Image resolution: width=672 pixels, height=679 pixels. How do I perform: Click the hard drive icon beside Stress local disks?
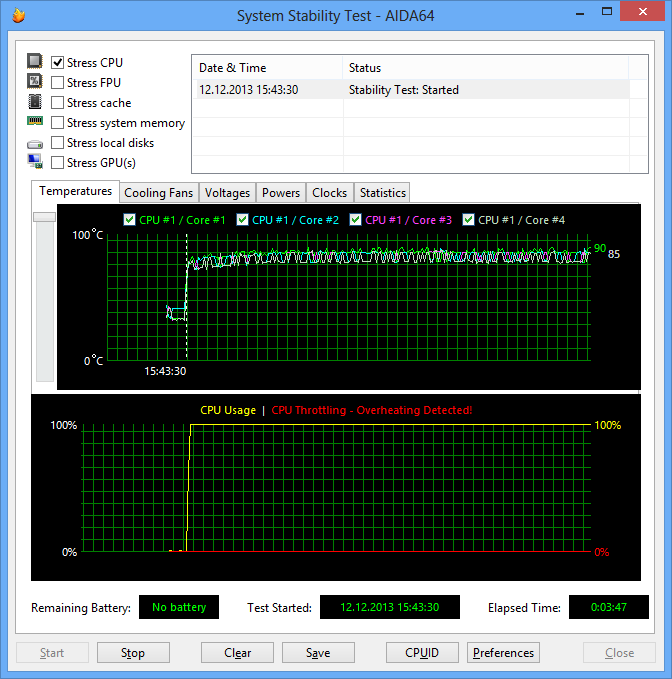35,144
